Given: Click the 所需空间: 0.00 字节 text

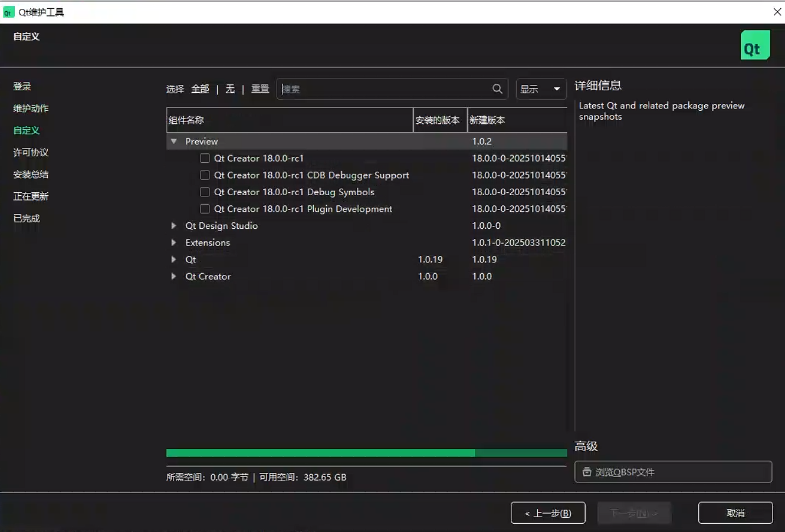Looking at the screenshot, I should (x=208, y=477).
